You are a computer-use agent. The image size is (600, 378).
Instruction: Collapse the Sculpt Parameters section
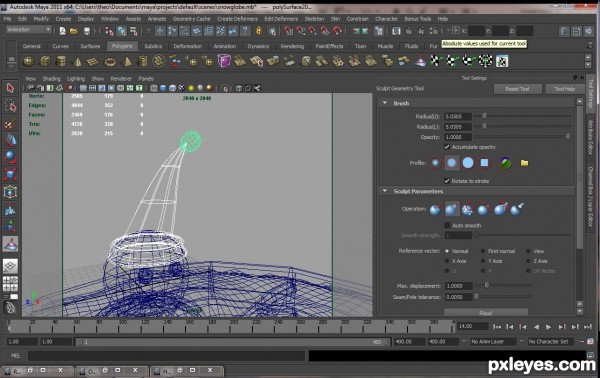385,191
